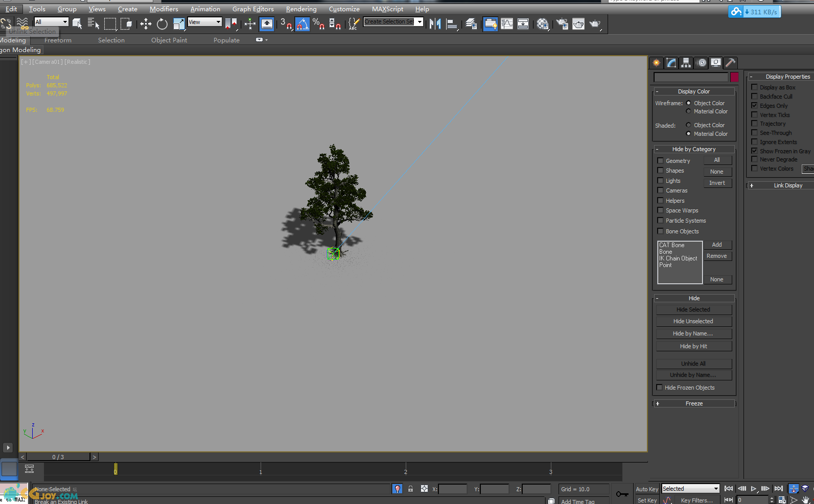Viewport: 814px width, 504px height.
Task: Choose the Rectangular Selection Region tool
Action: pyautogui.click(x=110, y=23)
